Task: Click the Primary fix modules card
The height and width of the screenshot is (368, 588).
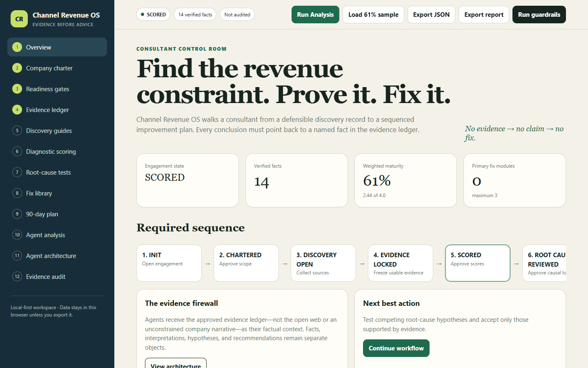Action: point(514,180)
